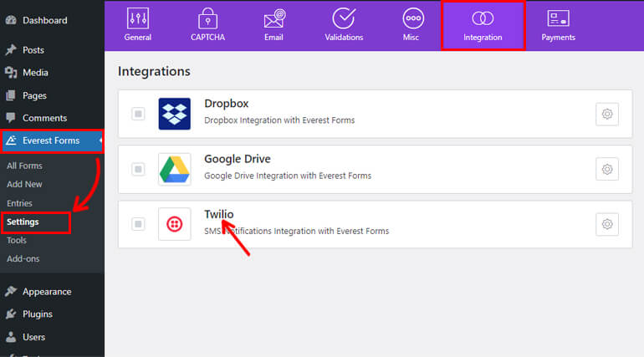
Task: Open All Forms submenu link
Action: [24, 166]
